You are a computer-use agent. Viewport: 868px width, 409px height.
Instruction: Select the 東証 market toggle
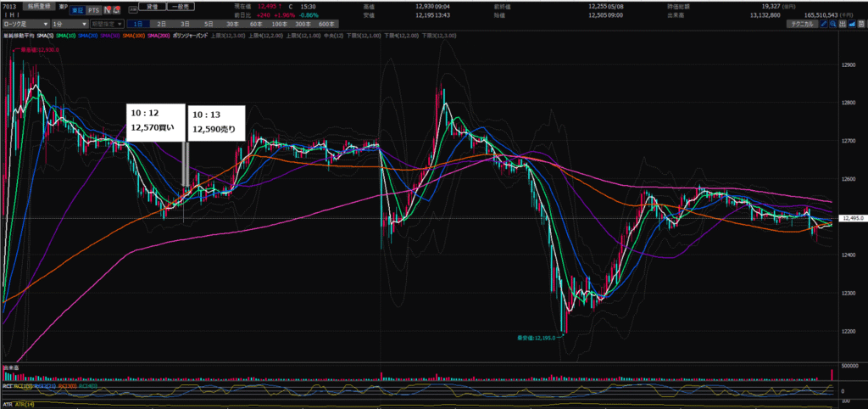click(77, 10)
